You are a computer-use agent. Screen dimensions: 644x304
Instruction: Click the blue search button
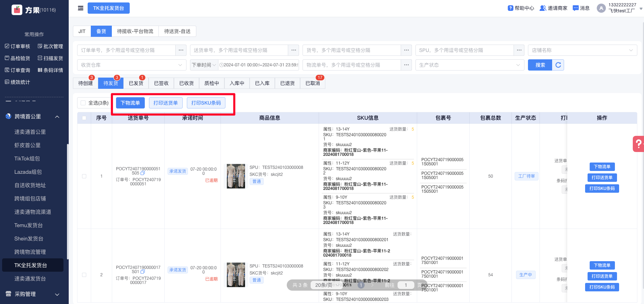click(x=540, y=65)
